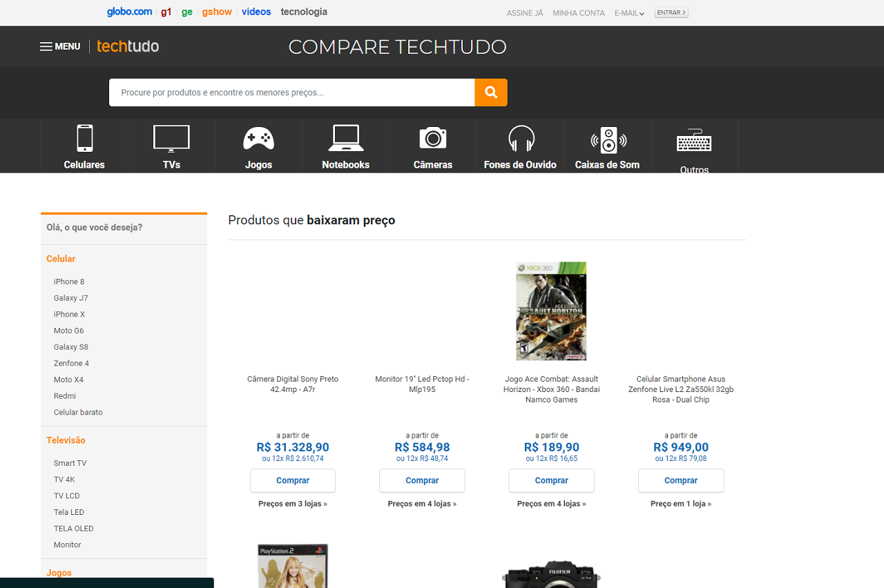Open the Notebooks laptop icon
The image size is (884, 588).
tap(345, 138)
